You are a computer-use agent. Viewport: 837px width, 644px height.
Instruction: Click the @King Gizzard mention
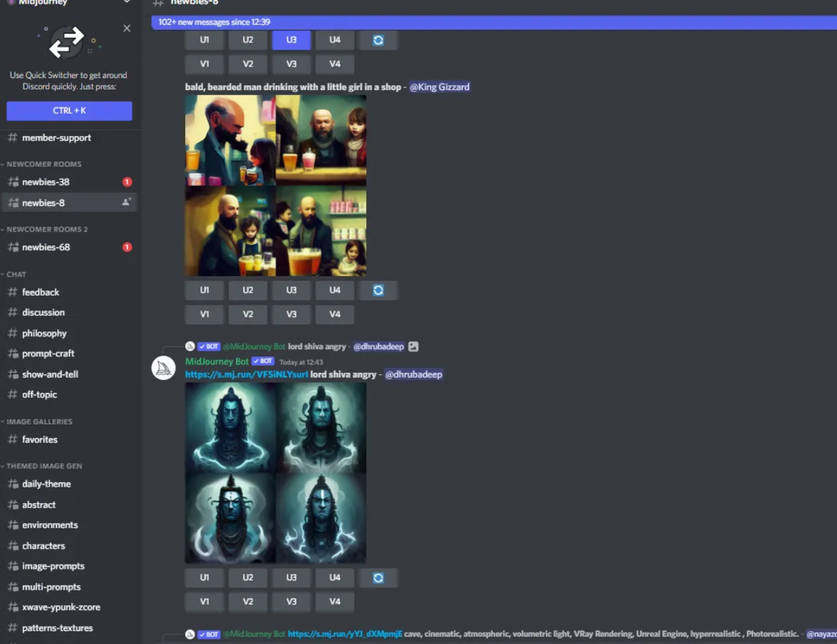(439, 87)
